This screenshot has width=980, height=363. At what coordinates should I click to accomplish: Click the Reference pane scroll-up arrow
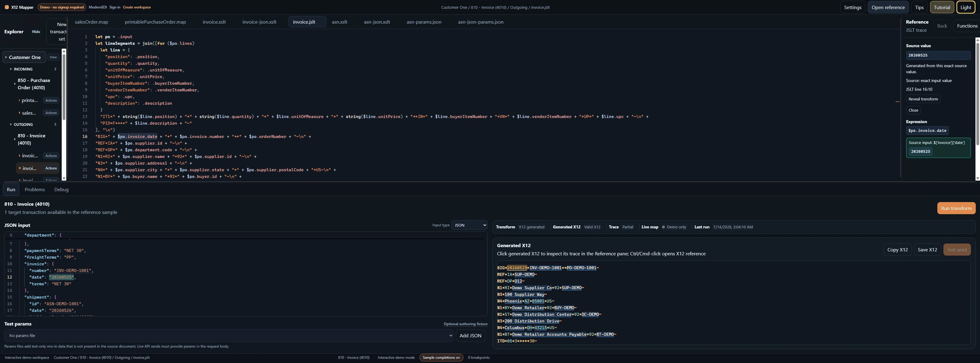tap(977, 40)
